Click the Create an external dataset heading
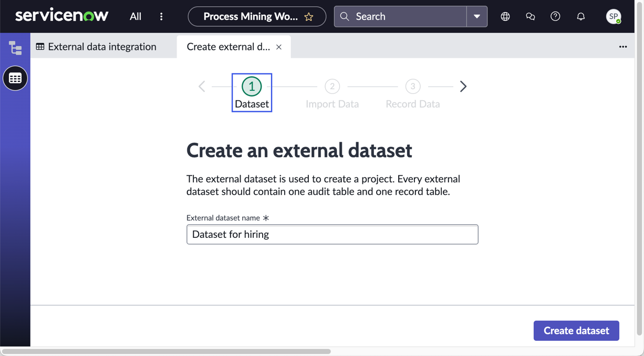 [x=299, y=150]
